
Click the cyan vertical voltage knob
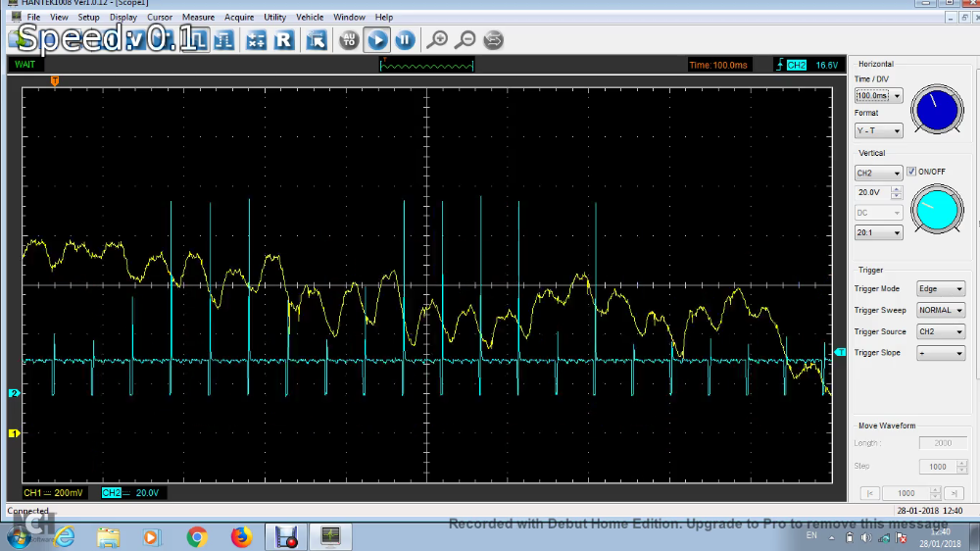click(x=937, y=210)
